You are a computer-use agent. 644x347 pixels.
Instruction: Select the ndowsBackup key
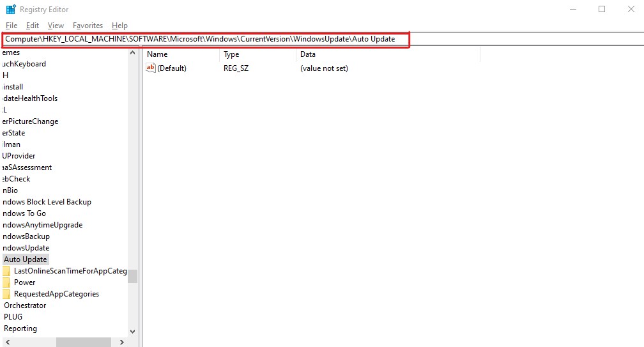pyautogui.click(x=26, y=236)
